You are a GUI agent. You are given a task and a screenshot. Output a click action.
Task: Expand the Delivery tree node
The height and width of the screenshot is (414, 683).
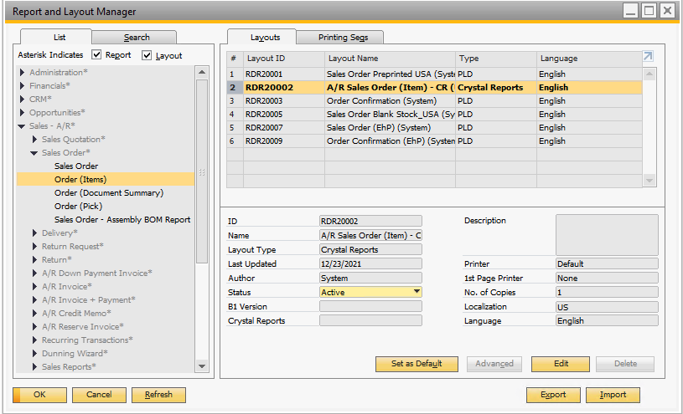pos(34,233)
